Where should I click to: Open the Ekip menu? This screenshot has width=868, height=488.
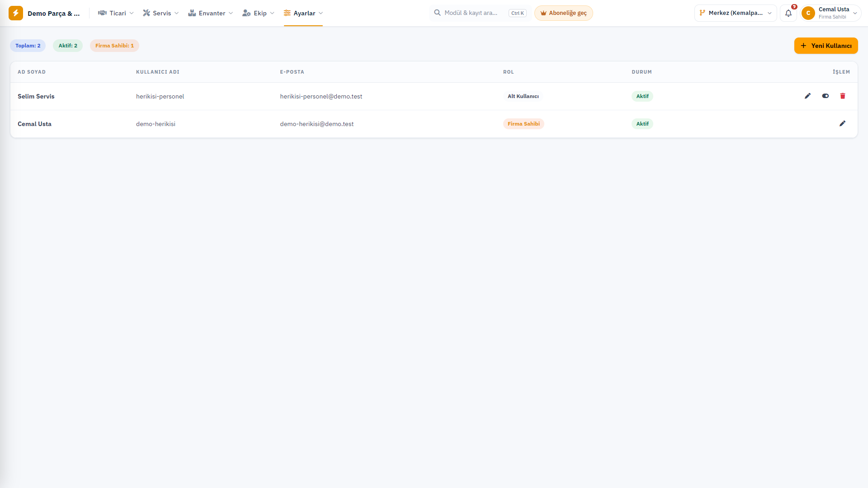click(259, 13)
